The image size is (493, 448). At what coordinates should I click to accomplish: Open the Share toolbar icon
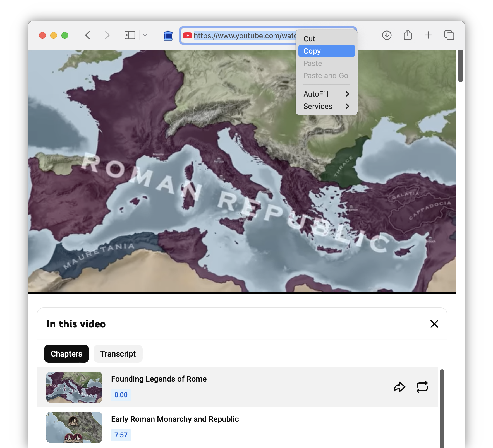pos(408,35)
